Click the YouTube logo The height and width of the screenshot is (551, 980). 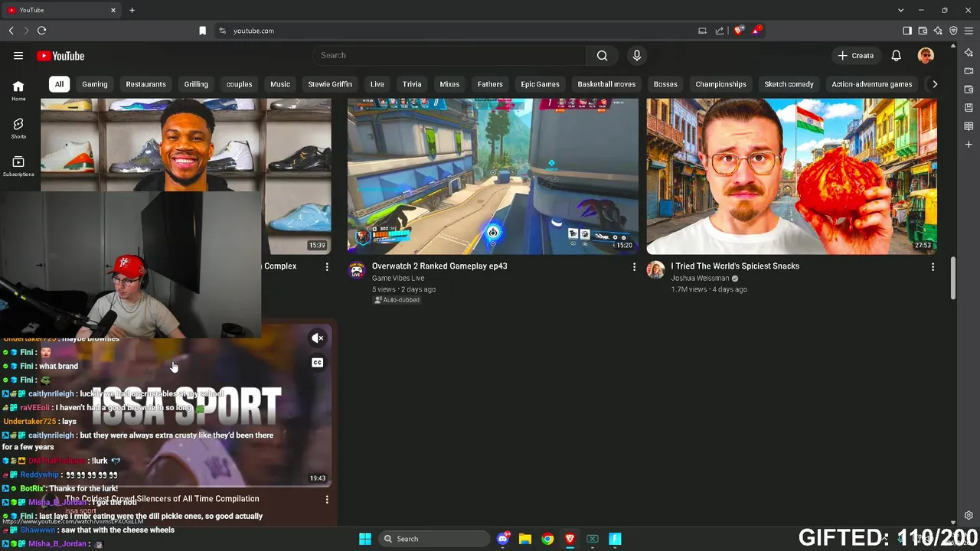point(60,56)
